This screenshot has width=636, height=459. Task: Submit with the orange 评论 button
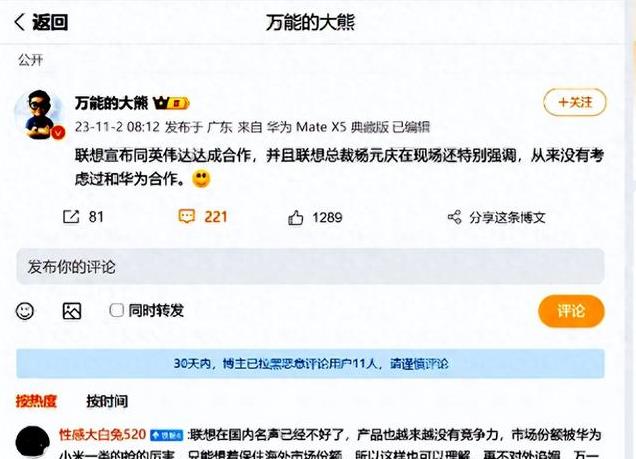[x=571, y=311]
